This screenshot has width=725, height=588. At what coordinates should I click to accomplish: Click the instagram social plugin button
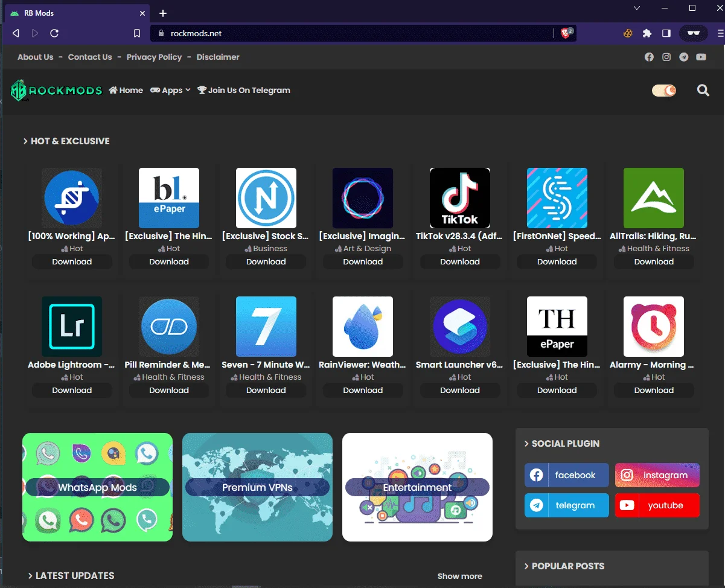pos(657,475)
